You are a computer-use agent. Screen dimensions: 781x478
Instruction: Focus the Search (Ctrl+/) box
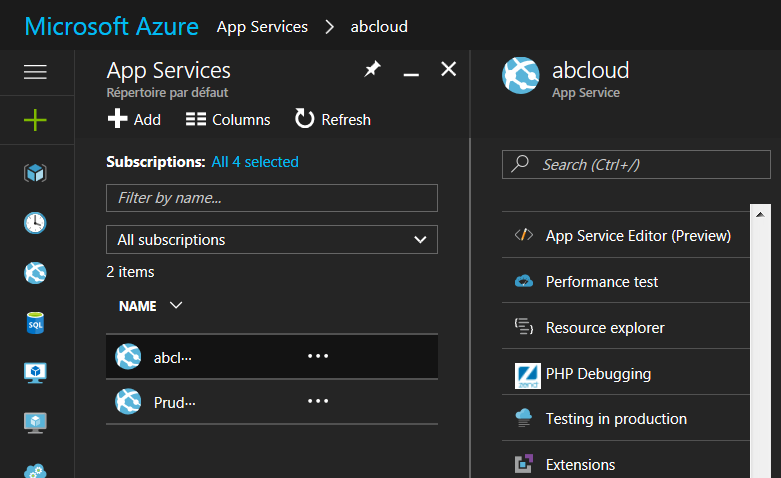(x=636, y=164)
